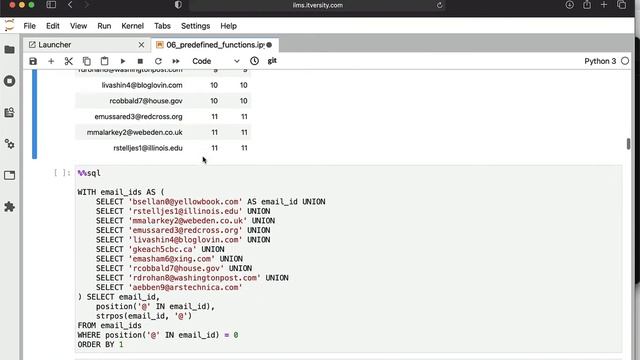Toggle the browser sidebar

click(x=51, y=5)
